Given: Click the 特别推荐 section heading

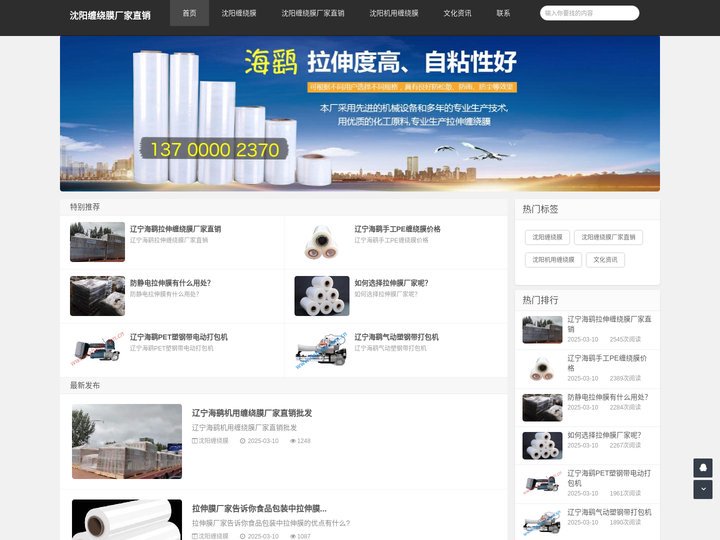Looking at the screenshot, I should click(85, 207).
